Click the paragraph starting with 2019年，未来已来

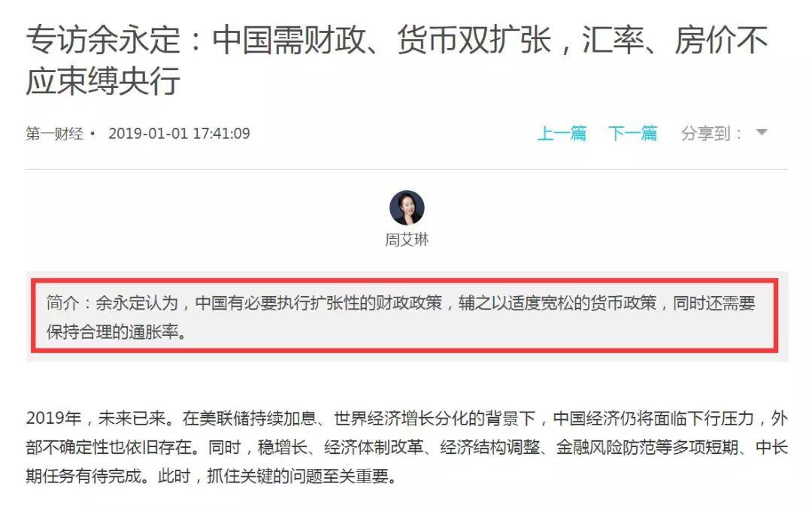[x=407, y=447]
